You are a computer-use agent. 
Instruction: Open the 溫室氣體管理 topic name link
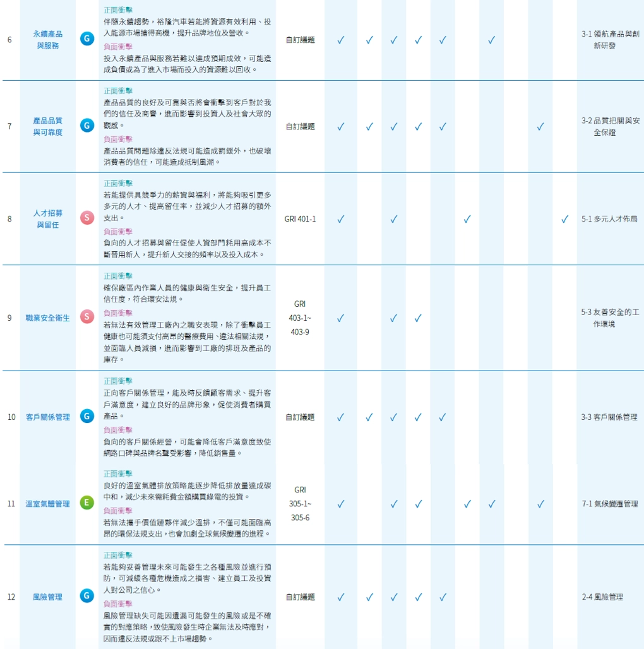click(47, 504)
